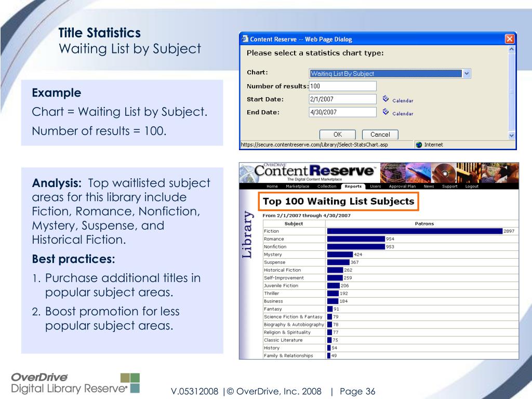
Task: Close the Content Reserve web page dialog
Action: pos(509,39)
